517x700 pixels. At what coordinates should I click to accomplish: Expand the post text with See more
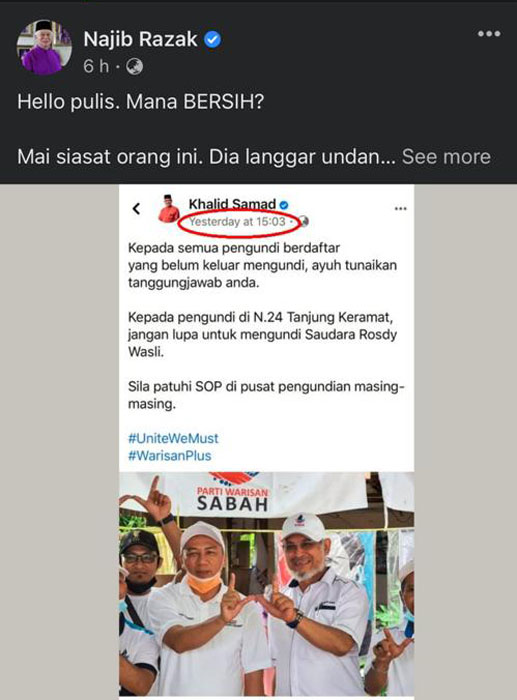(446, 157)
